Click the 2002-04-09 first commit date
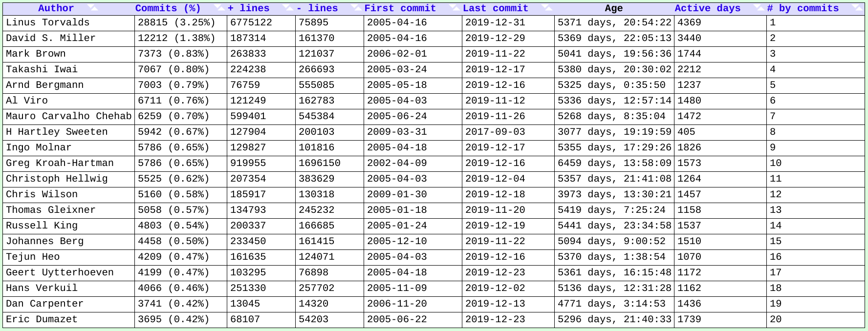Image resolution: width=868 pixels, height=331 pixels. (x=397, y=163)
